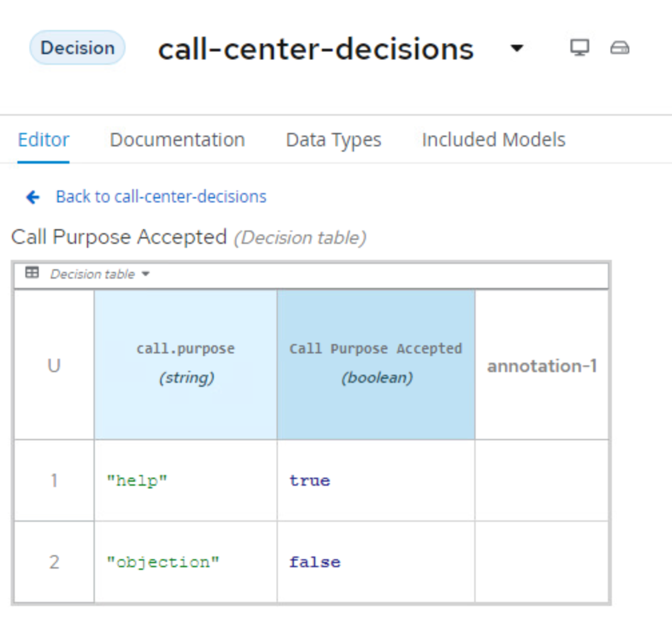Click the Call Purpose Accepted heading text
The image size is (672, 636).
(x=119, y=237)
